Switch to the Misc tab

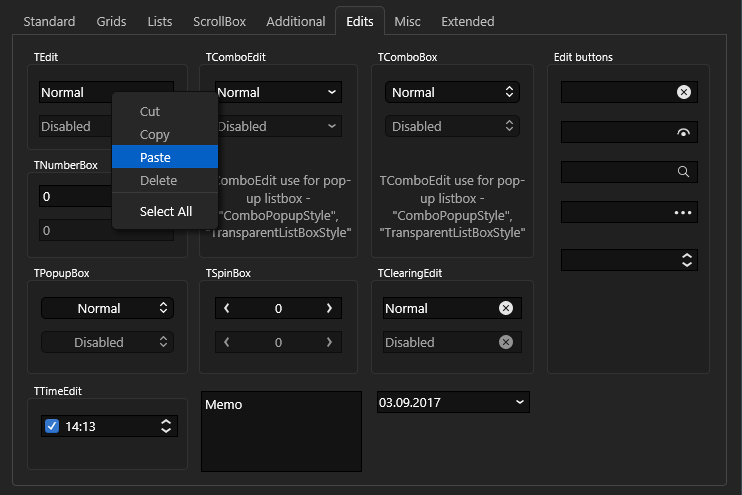click(407, 21)
